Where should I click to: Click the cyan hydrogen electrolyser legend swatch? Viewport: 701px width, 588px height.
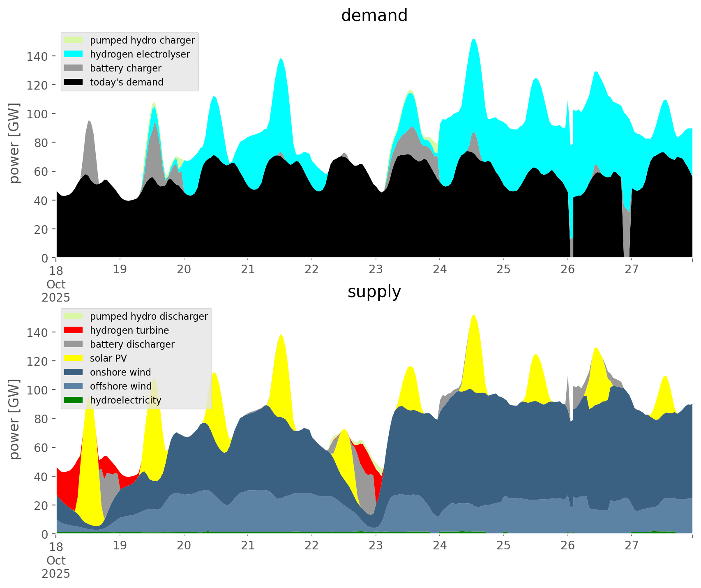(74, 54)
